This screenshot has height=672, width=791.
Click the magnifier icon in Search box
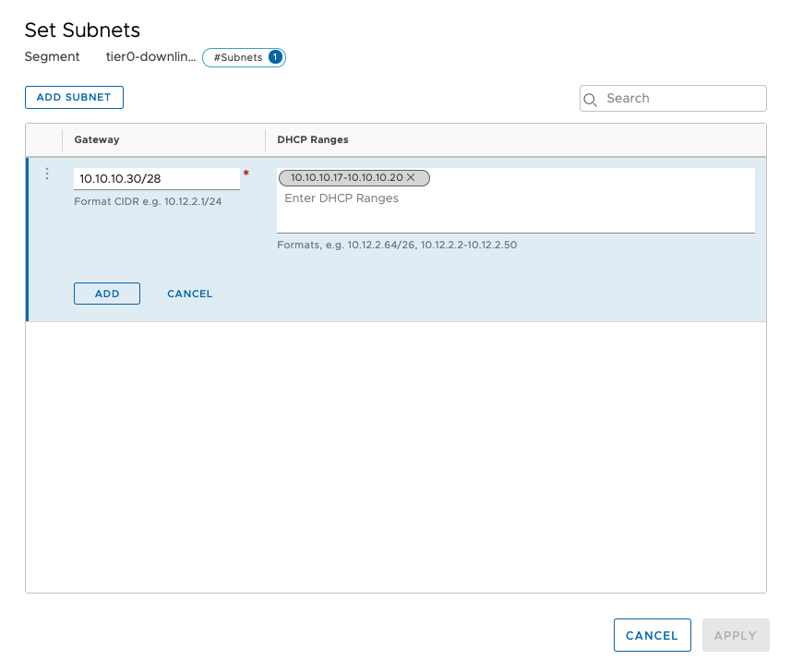pyautogui.click(x=592, y=99)
